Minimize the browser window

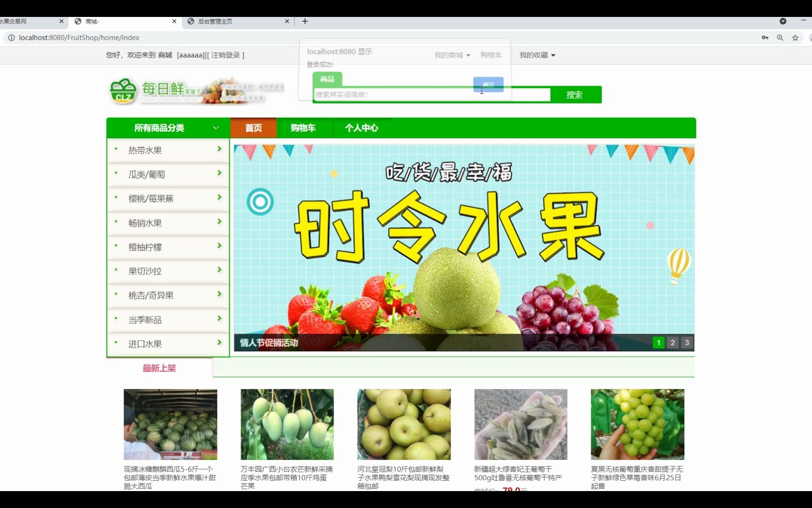(x=803, y=21)
